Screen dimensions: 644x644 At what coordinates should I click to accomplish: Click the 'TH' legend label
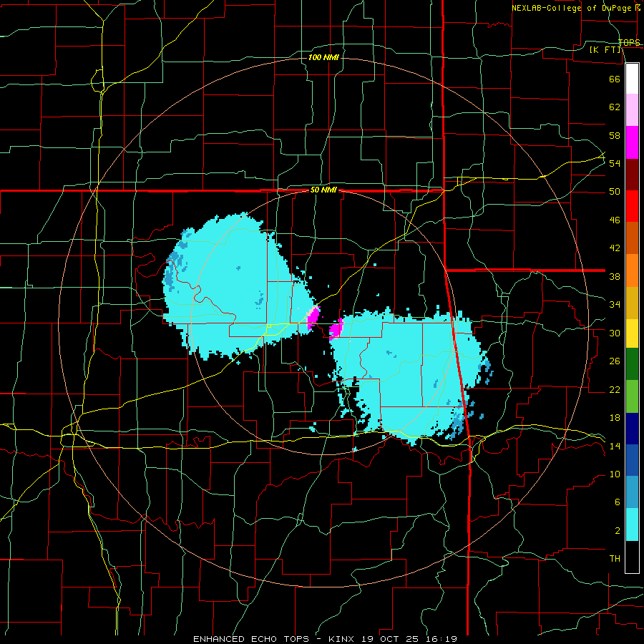tap(615, 559)
